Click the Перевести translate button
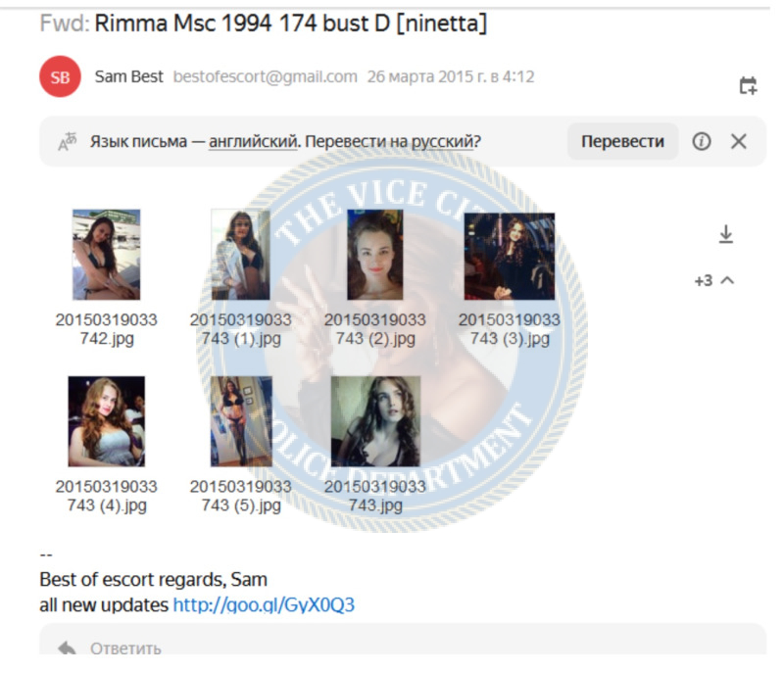 (622, 141)
